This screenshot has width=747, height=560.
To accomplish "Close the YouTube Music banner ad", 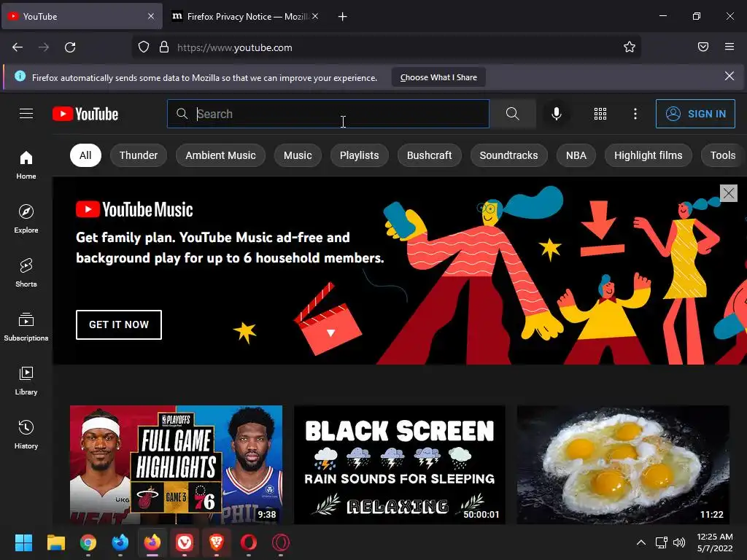I will click(729, 193).
